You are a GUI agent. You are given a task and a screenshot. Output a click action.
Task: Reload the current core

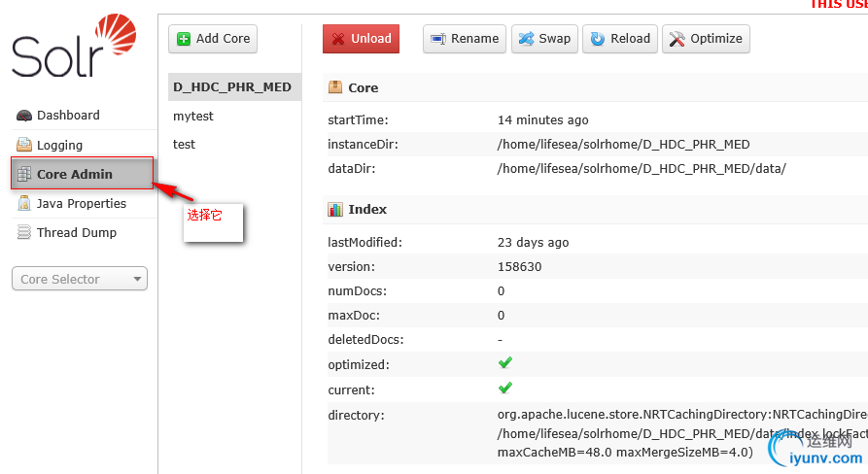point(620,39)
